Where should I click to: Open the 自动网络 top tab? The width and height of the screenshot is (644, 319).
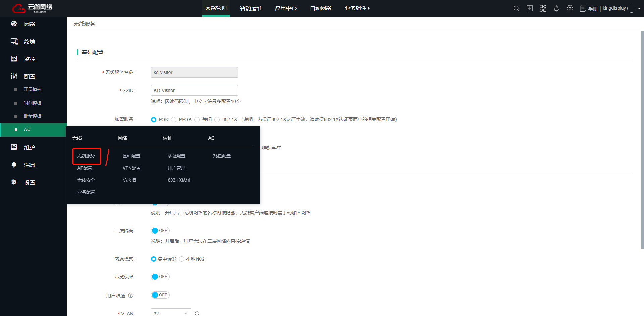321,8
